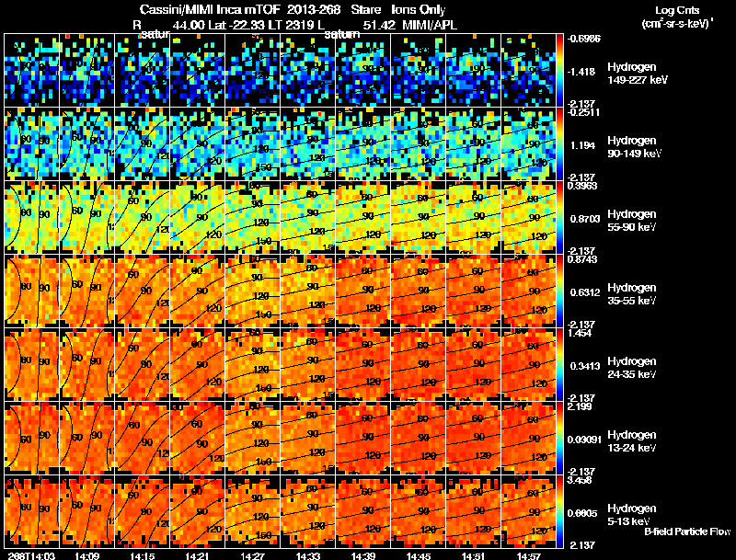
Task: Select the 149-227 keV image panel at 14:51
Action: point(473,70)
